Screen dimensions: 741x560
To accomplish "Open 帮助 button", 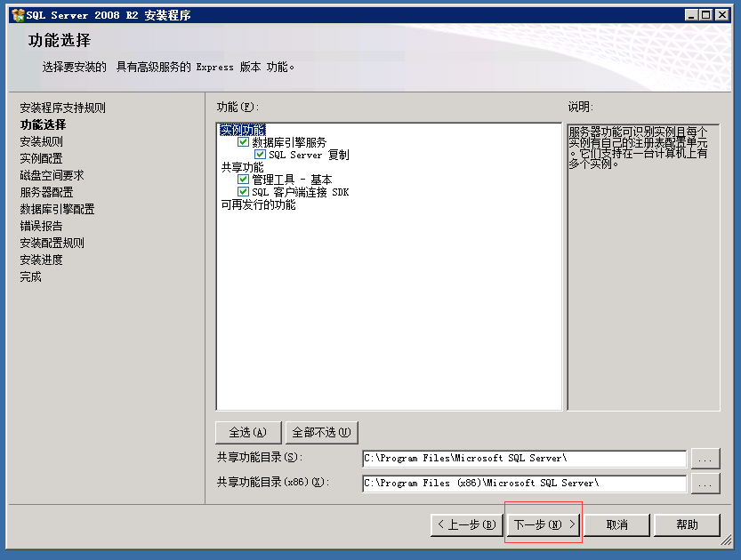I will point(687,524).
